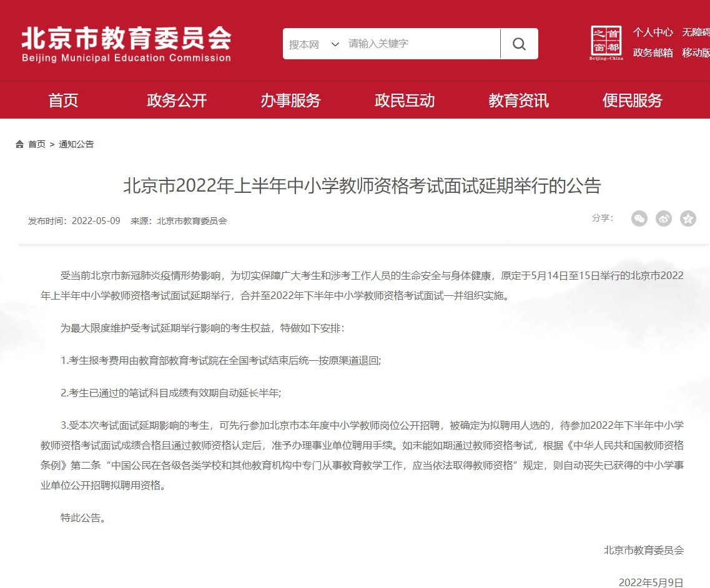Click the 首页 breadcrumb link
Viewport: 710px width, 588px height.
coord(37,144)
